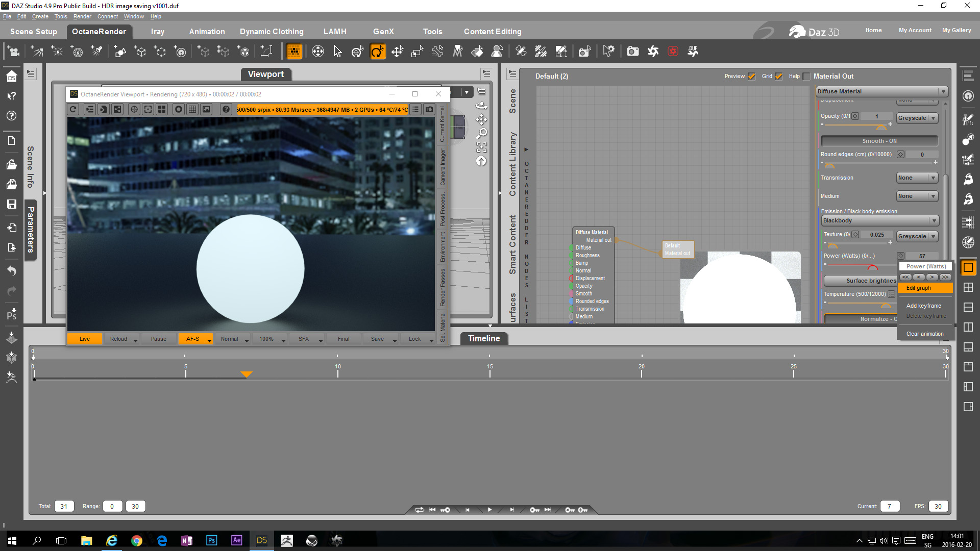Toggle the Grid checkbox
The image size is (980, 551).
(x=778, y=77)
